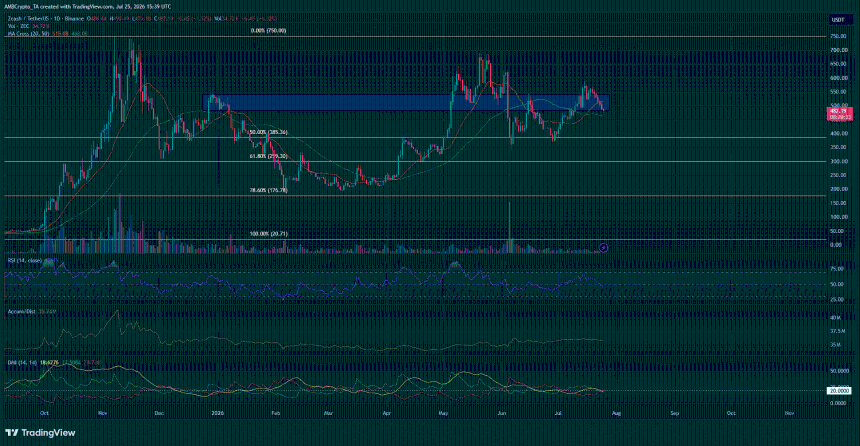Image resolution: width=860 pixels, height=446 pixels.
Task: Select the RSI (14, close) indicator legend
Action: click(x=25, y=261)
